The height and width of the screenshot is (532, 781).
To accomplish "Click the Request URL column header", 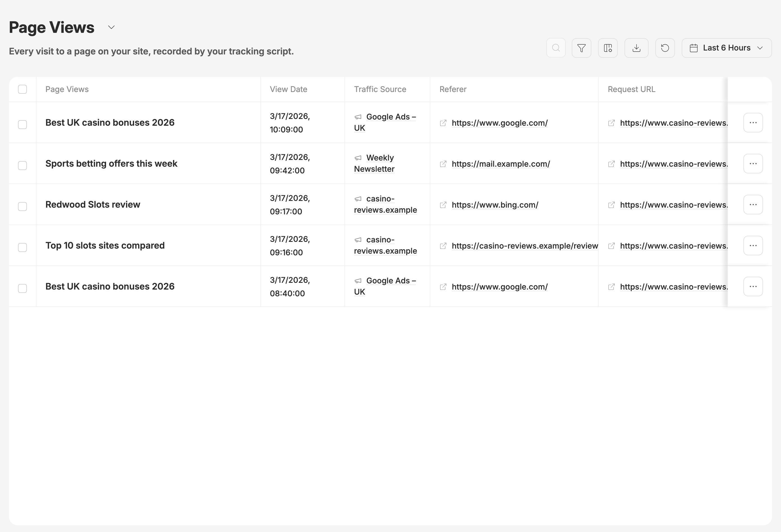I will (x=631, y=90).
